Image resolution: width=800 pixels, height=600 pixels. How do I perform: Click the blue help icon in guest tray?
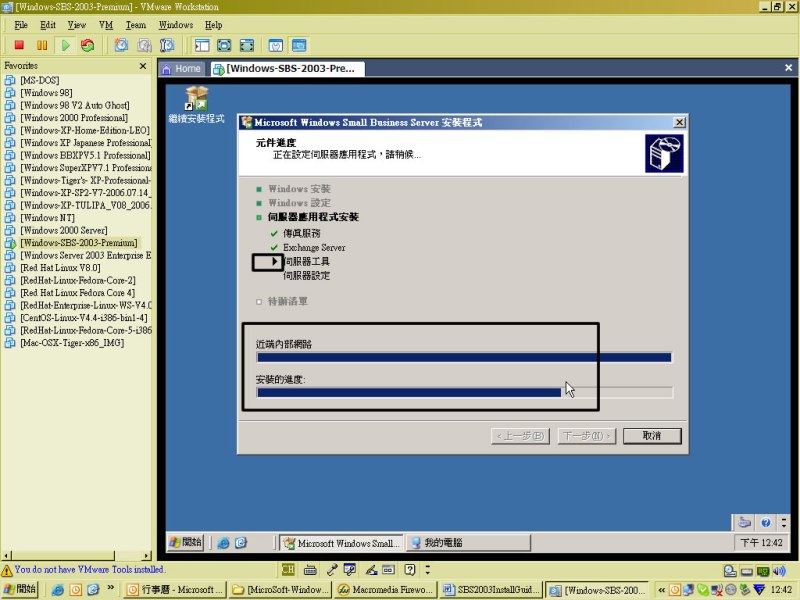tap(765, 522)
